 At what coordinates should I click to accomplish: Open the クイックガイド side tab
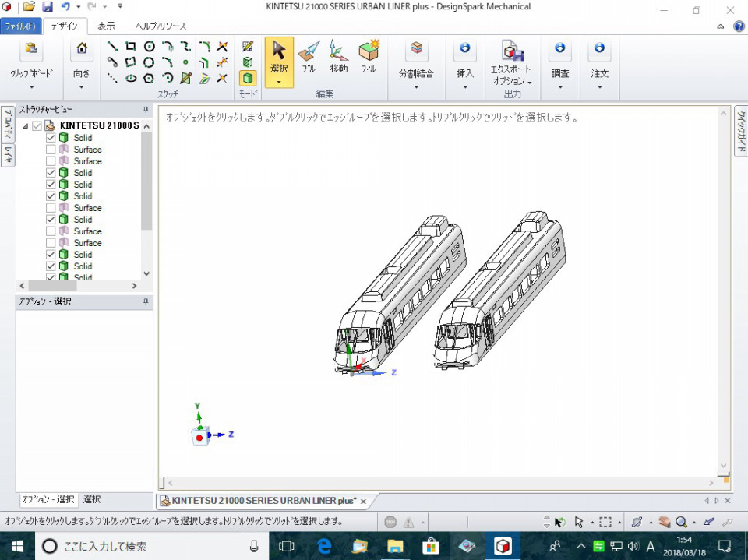point(741,131)
